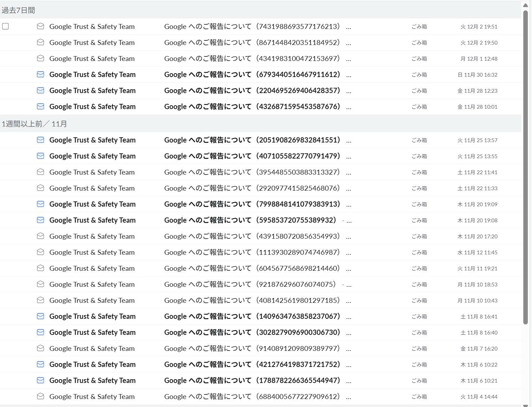Open email with subject number 4071055822770791479
Image resolution: width=532 pixels, height=407 pixels.
click(252, 156)
